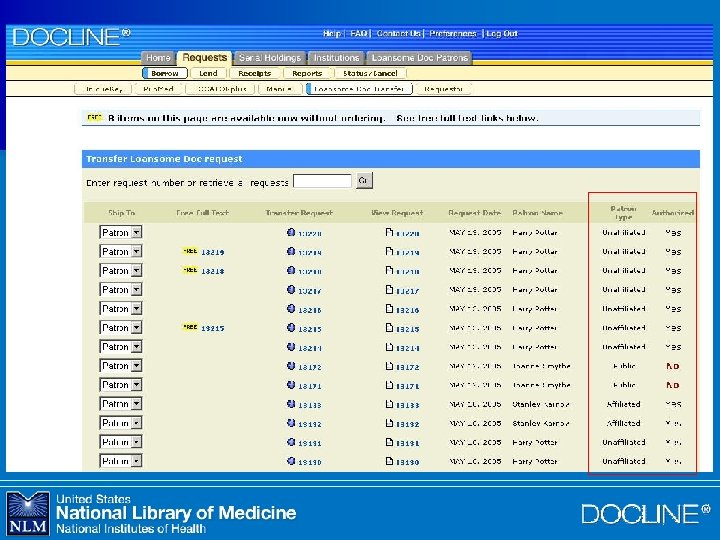Click the yellow FREE badge beside 13215
Screen dimensions: 720x540
tap(190, 327)
